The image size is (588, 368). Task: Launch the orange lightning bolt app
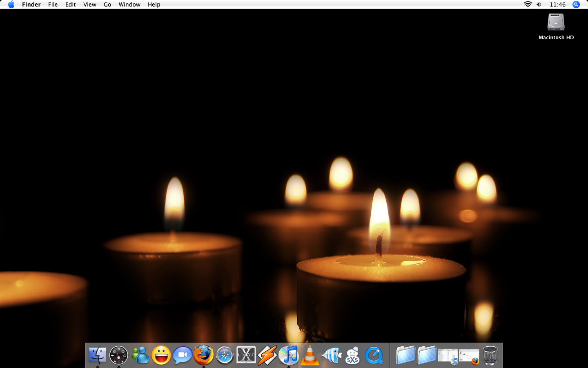point(267,355)
